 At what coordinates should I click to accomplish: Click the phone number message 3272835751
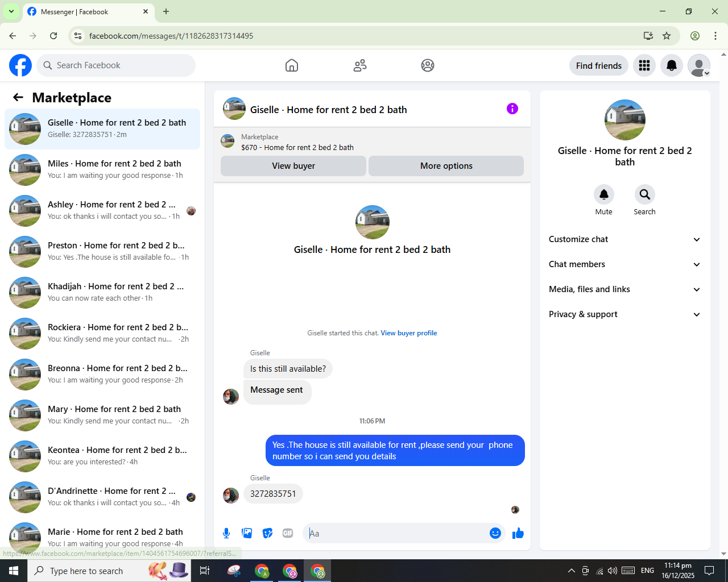(x=273, y=493)
